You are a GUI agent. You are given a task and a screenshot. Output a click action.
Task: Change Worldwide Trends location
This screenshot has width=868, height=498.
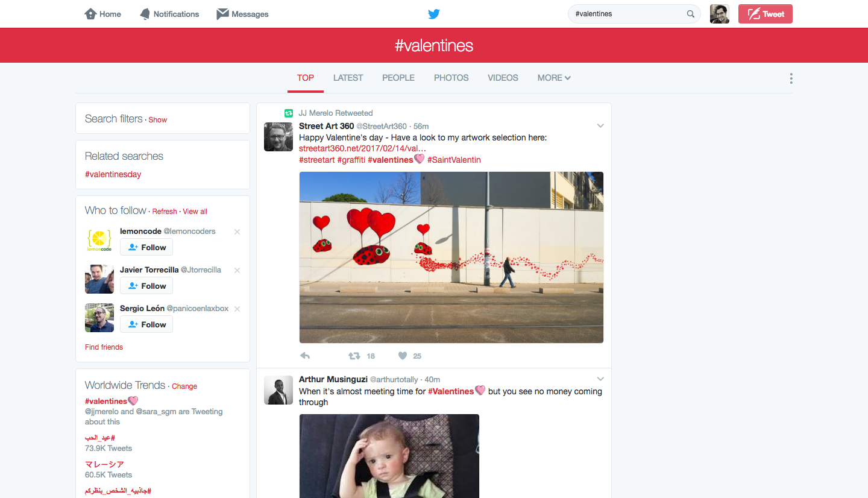coord(184,386)
